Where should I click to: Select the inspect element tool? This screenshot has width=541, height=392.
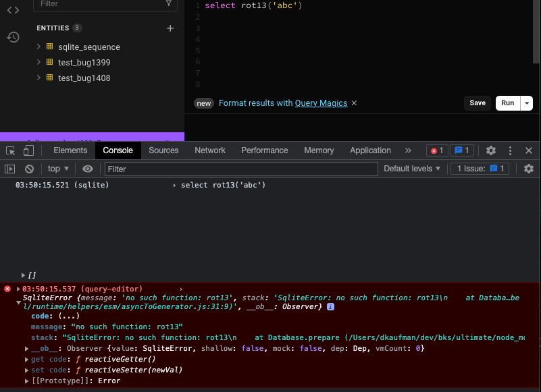coord(10,150)
